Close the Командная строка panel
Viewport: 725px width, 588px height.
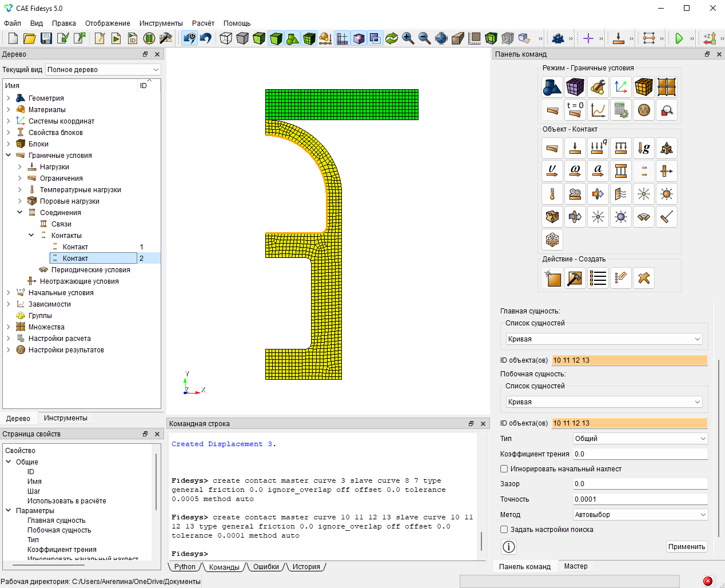[x=483, y=424]
